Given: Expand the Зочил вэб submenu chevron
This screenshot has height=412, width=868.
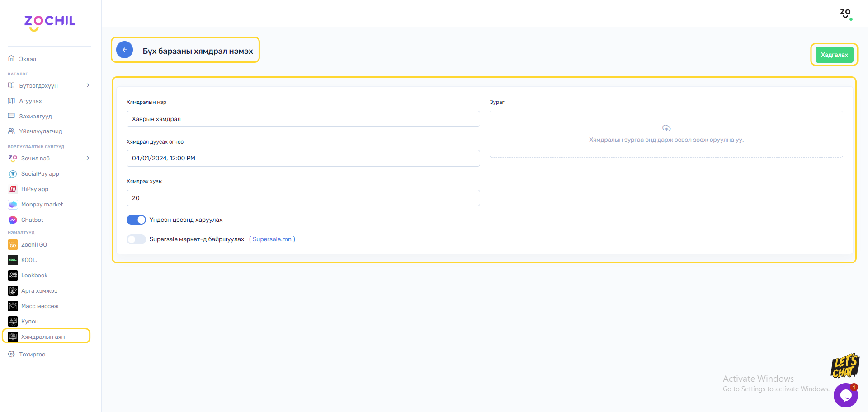Looking at the screenshot, I should click(x=88, y=158).
